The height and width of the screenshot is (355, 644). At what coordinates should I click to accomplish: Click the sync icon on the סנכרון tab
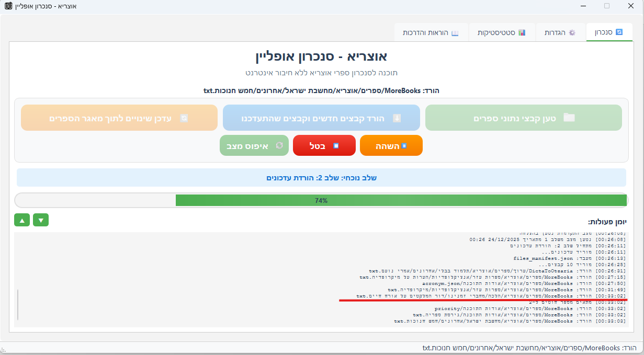[619, 32]
